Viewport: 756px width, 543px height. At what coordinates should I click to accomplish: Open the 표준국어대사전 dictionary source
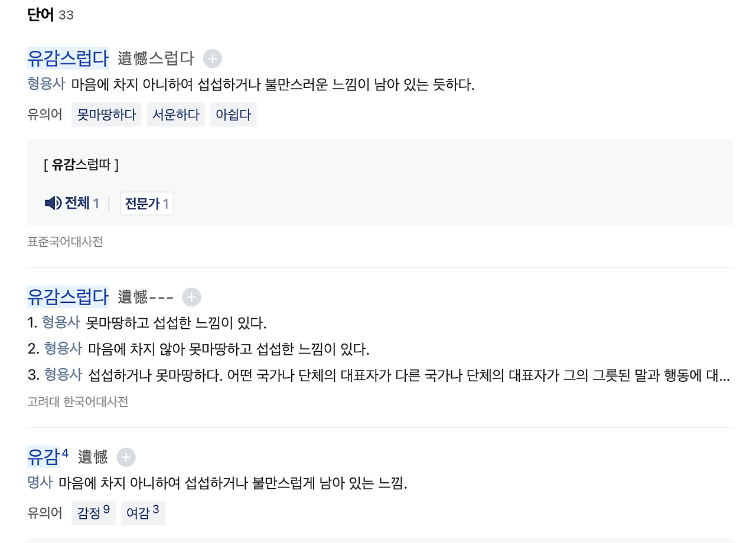point(64,242)
